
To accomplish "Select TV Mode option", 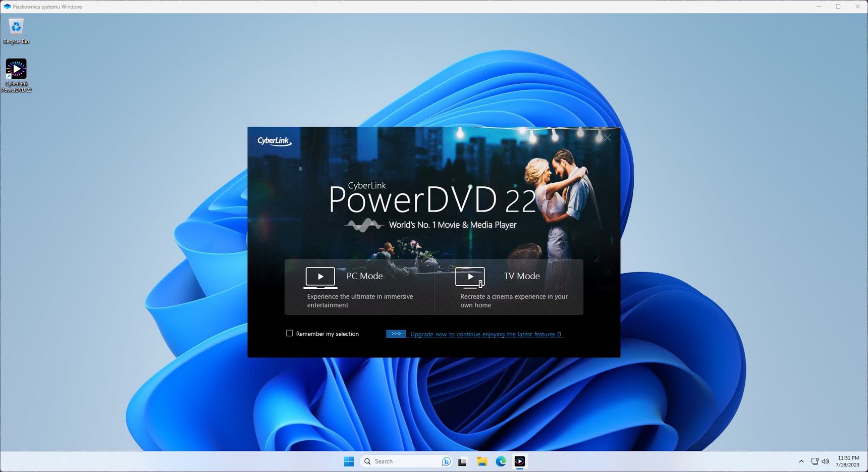I will tap(509, 287).
